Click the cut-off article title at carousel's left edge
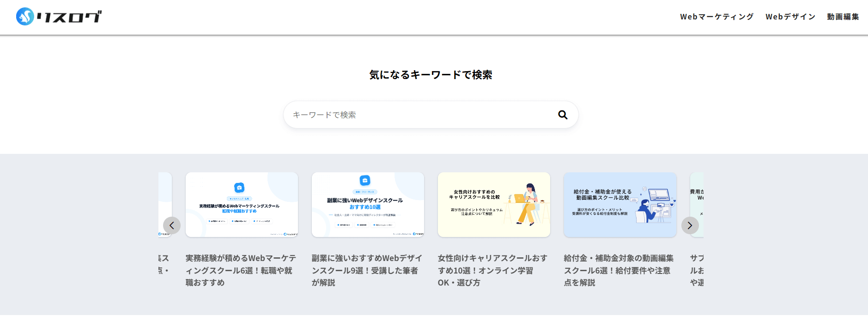Screen dimensions: 868x328 coord(164,264)
